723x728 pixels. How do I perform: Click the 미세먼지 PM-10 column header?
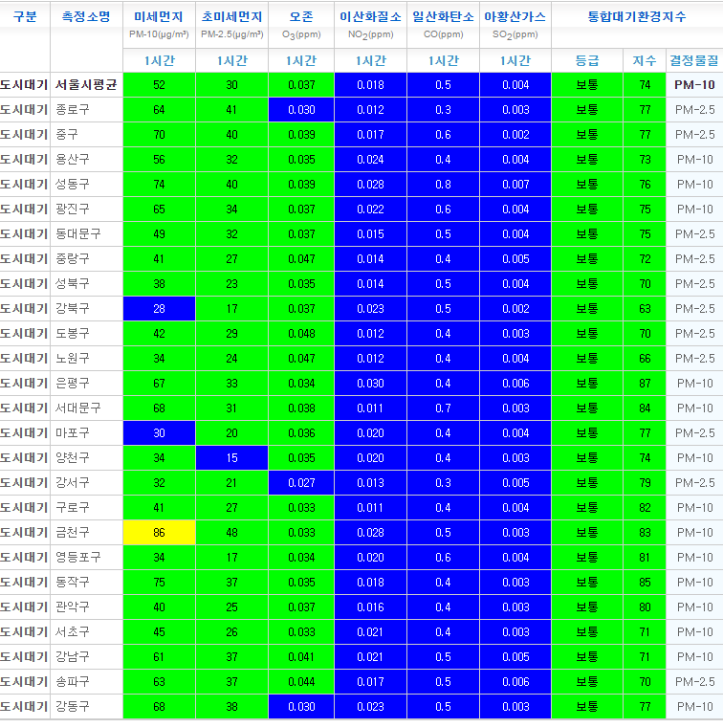[x=159, y=17]
